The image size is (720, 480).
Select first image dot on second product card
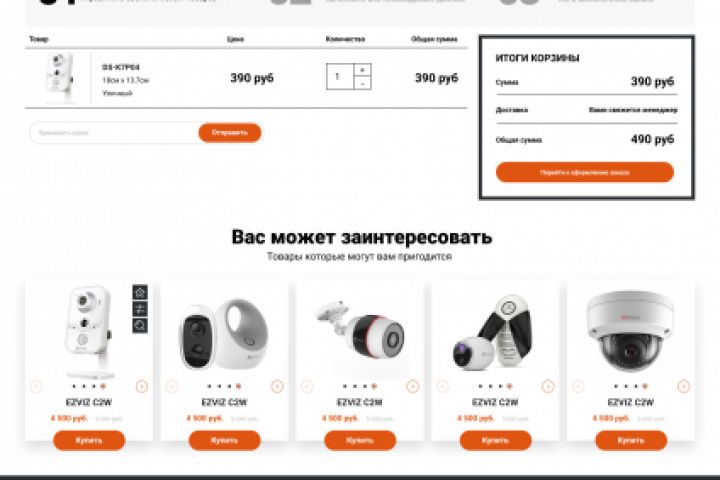pos(209,386)
